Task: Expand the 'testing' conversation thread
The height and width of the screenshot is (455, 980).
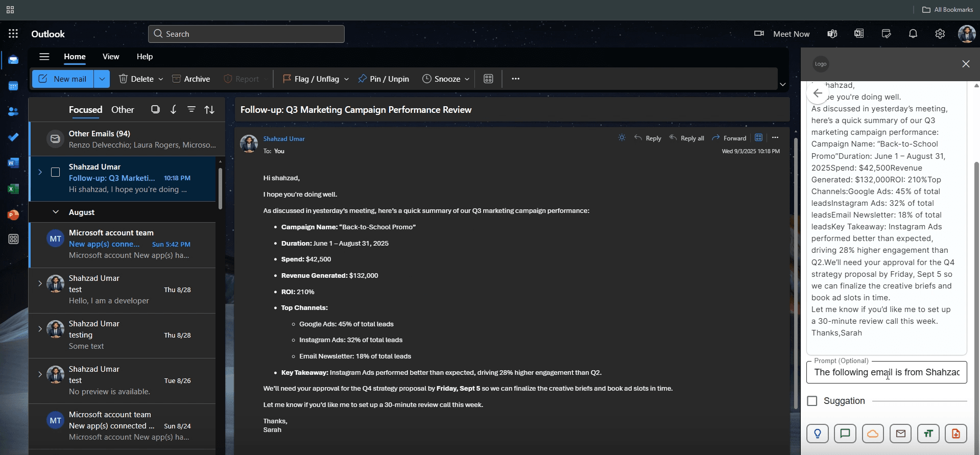Action: (40, 329)
